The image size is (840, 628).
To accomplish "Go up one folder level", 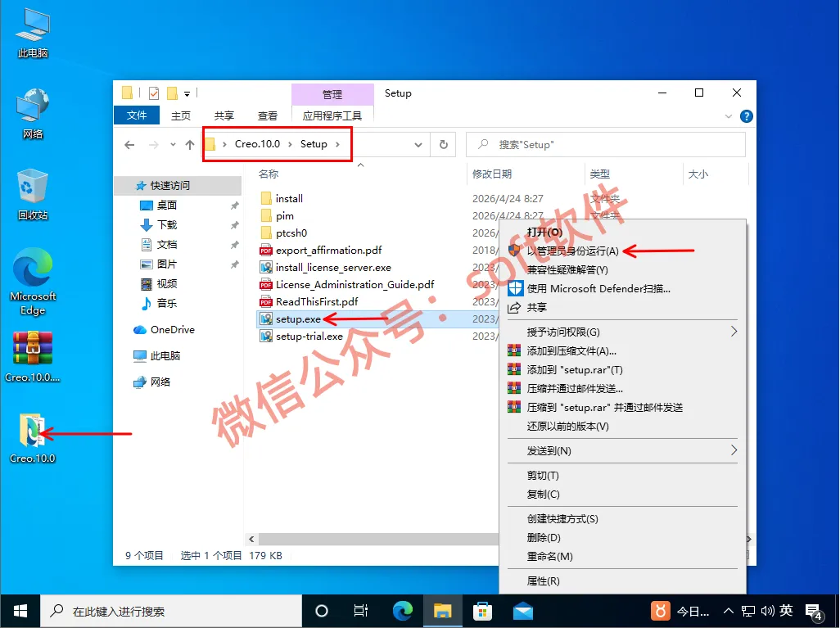I will pyautogui.click(x=190, y=145).
